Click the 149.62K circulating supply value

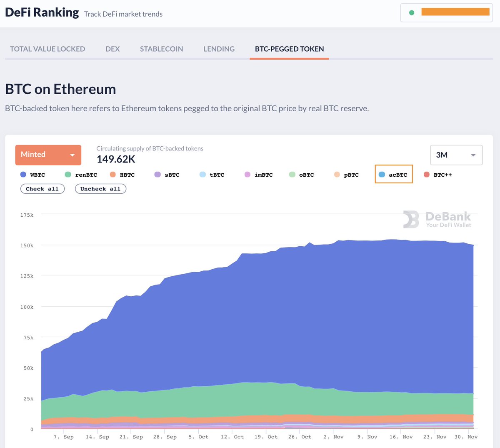coord(116,159)
